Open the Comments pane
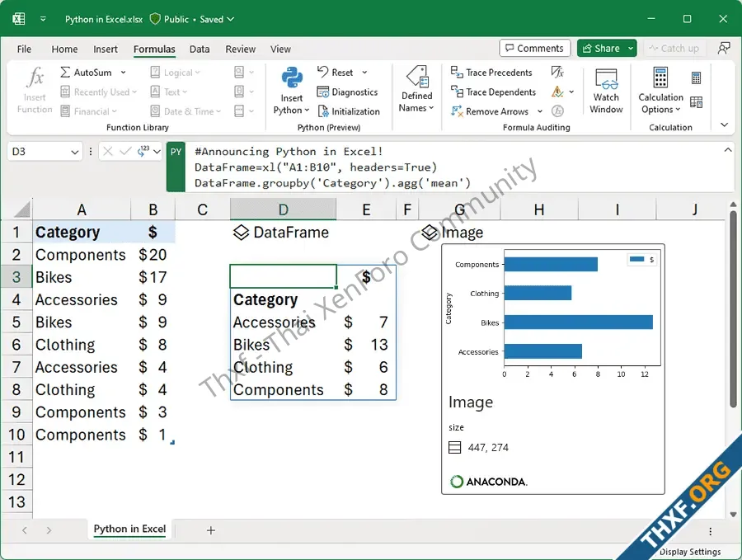Image resolution: width=742 pixels, height=560 pixels. point(535,49)
